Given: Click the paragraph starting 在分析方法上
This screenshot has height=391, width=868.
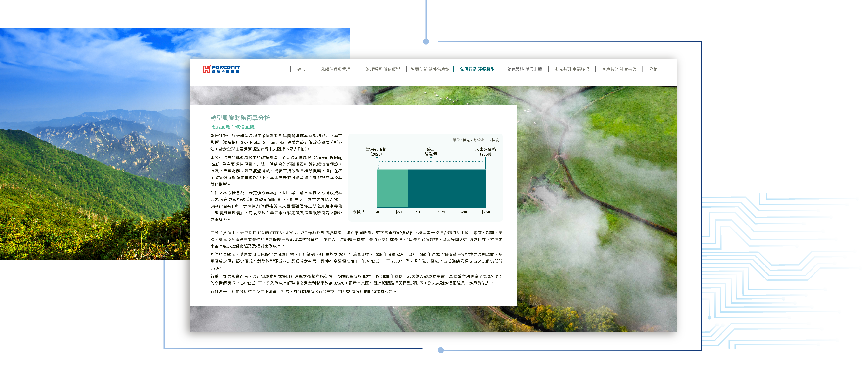Looking at the screenshot, I should [356, 239].
